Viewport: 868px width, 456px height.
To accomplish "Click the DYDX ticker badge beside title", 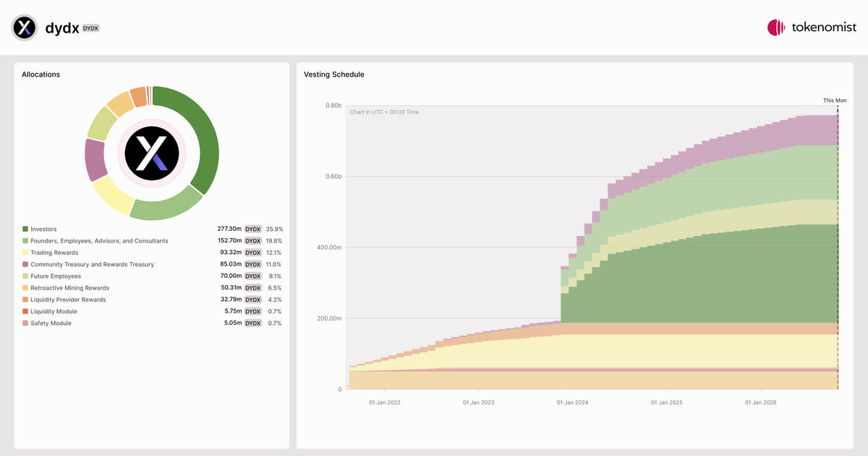I will coord(91,28).
